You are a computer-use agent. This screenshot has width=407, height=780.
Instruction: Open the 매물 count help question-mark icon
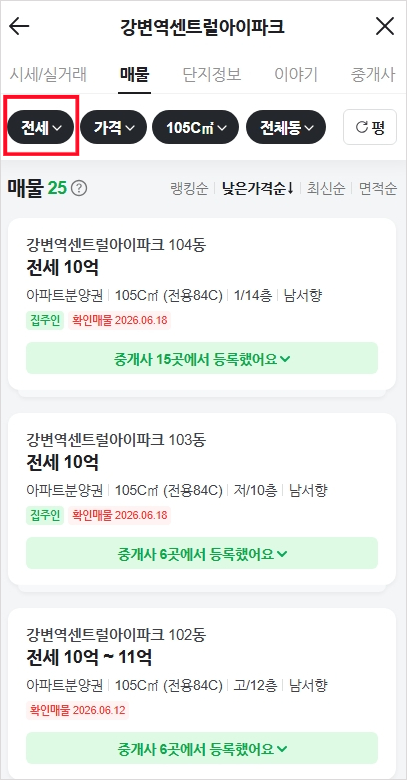click(79, 189)
